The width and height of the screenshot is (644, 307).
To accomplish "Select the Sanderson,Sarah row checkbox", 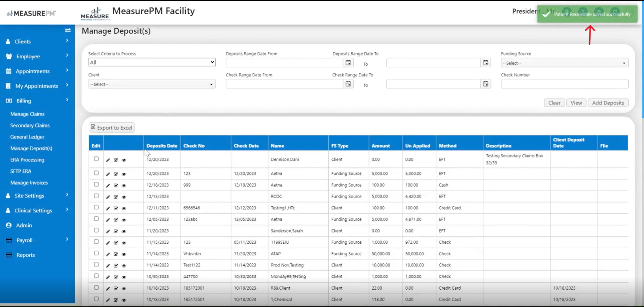I will 96,230.
